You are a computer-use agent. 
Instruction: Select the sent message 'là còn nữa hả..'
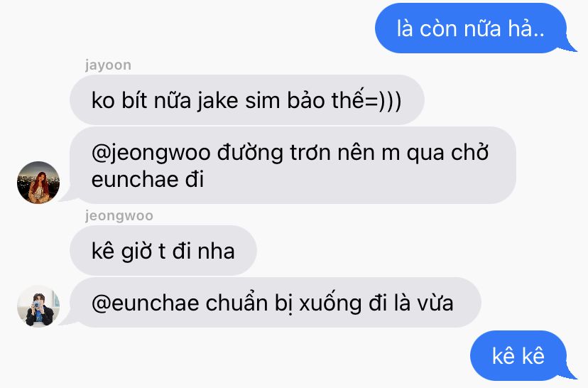tap(472, 28)
